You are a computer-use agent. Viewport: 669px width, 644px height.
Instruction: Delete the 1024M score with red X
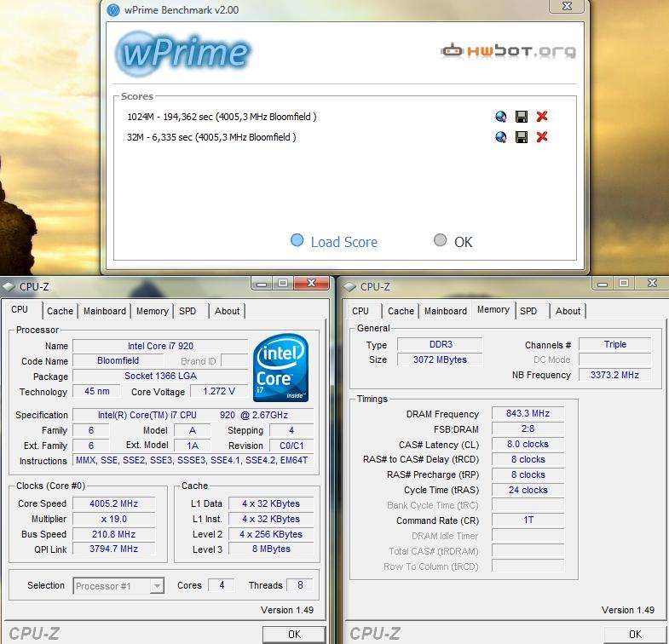(x=542, y=117)
